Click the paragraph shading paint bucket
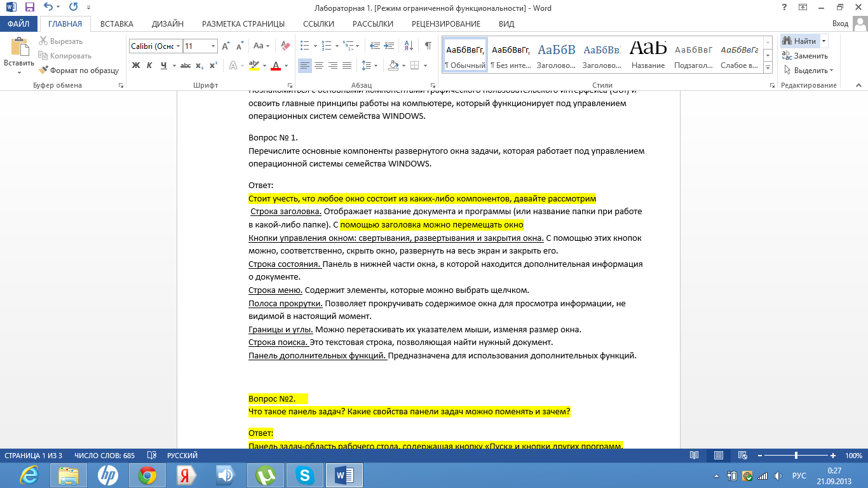Screen dimensions: 868x488 392,65
